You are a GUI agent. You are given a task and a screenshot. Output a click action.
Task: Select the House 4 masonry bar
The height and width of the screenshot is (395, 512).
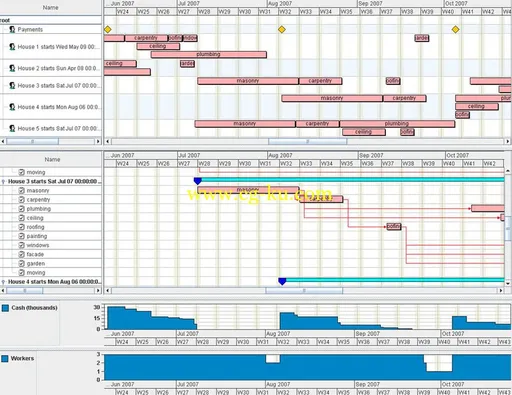pyautogui.click(x=332, y=98)
